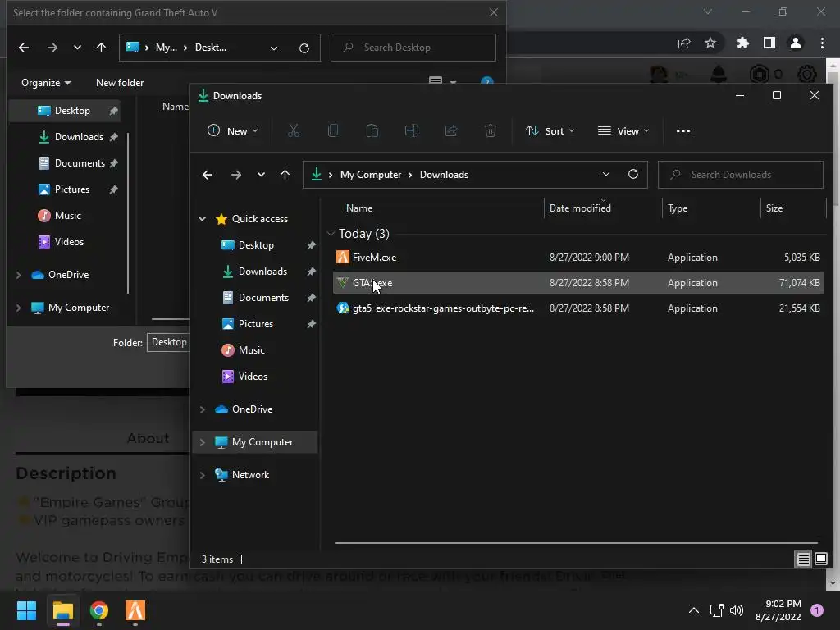Click the Paste clipboard icon in Downloads toolbar

[372, 130]
